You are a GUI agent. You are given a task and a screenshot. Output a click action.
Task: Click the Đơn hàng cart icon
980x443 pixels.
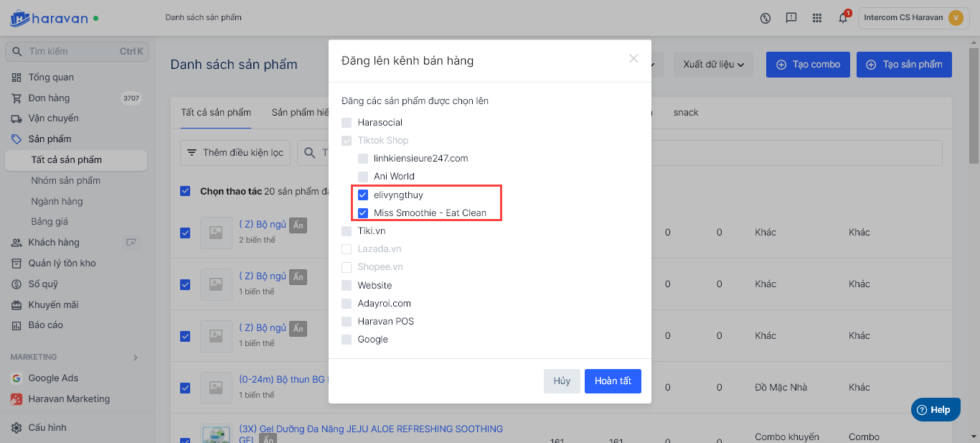16,98
